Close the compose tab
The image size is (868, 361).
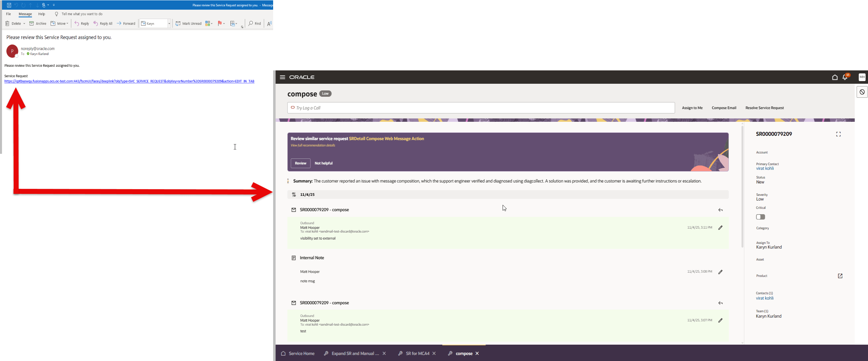(x=477, y=353)
